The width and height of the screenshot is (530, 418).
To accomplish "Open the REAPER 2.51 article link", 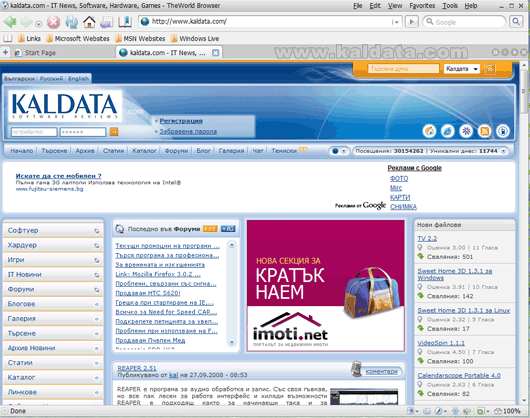I will click(x=137, y=368).
